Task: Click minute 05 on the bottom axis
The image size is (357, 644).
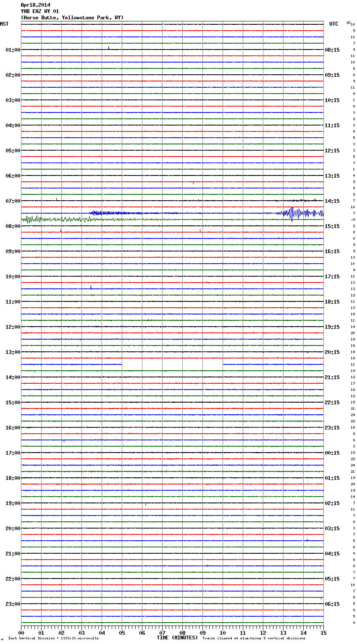Action: pyautogui.click(x=122, y=633)
